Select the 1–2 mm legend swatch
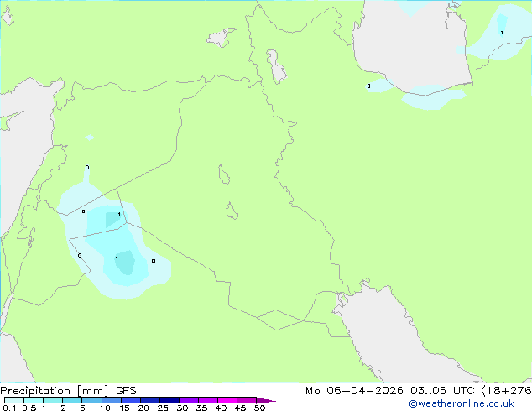 53,400
